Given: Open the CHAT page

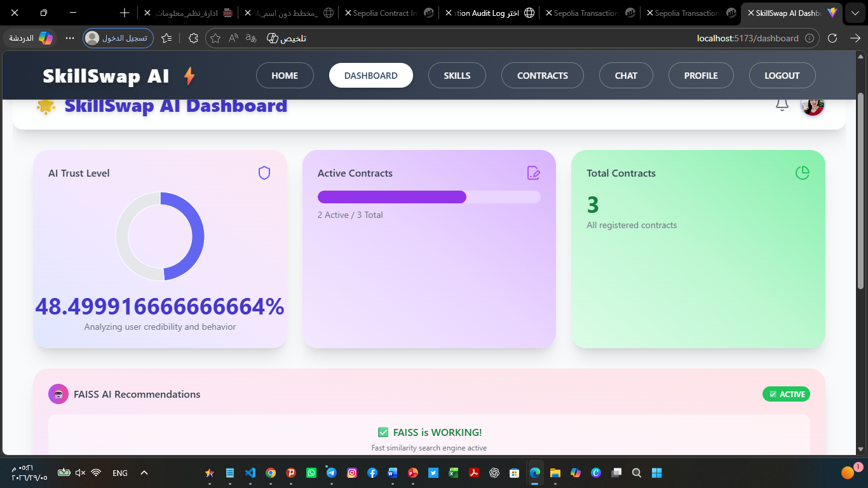Looking at the screenshot, I should (x=626, y=76).
